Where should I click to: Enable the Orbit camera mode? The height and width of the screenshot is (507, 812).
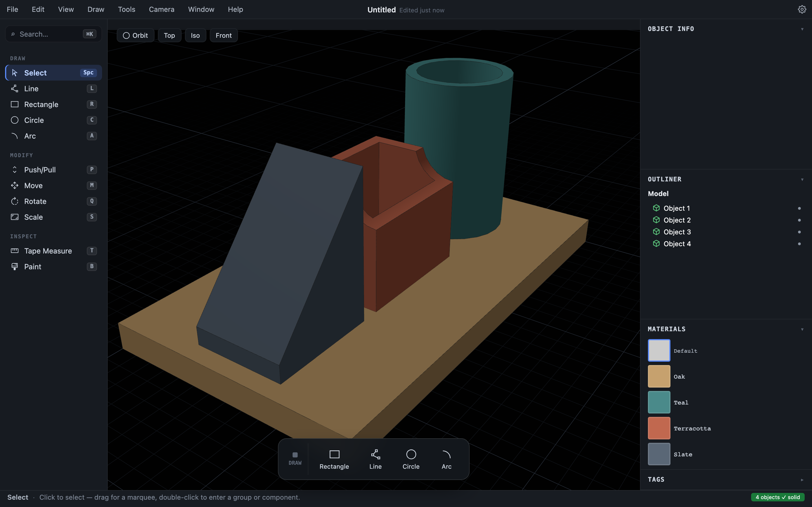click(136, 35)
